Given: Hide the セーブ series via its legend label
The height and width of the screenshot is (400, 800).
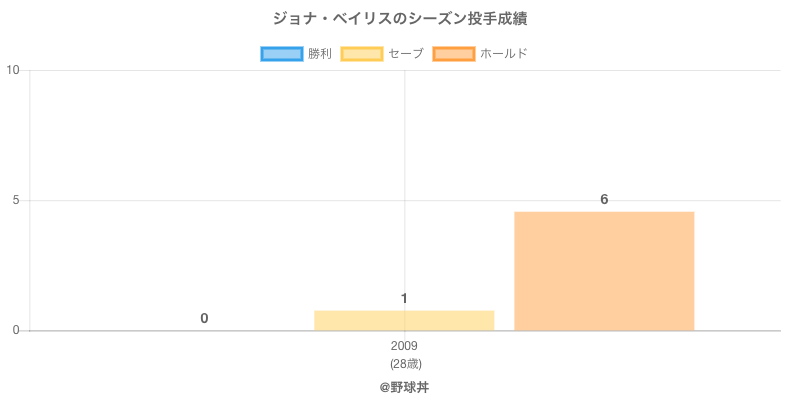Looking at the screenshot, I should [406, 54].
